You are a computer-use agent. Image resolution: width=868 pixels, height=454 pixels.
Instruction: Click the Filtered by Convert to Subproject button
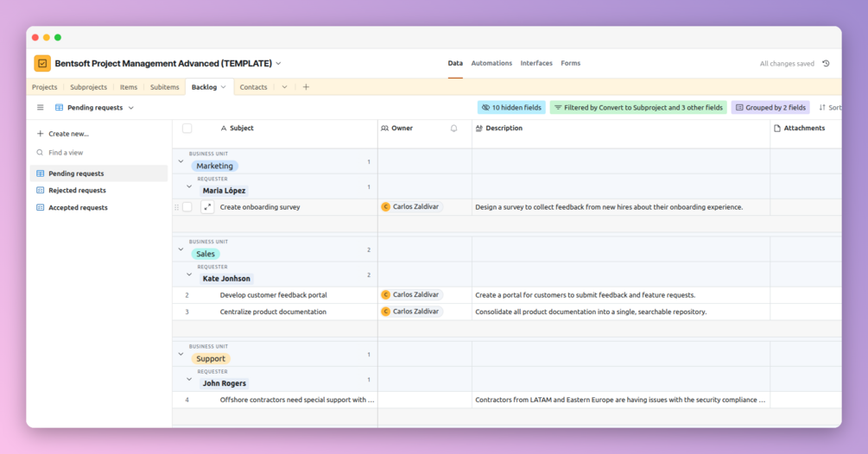pos(638,107)
